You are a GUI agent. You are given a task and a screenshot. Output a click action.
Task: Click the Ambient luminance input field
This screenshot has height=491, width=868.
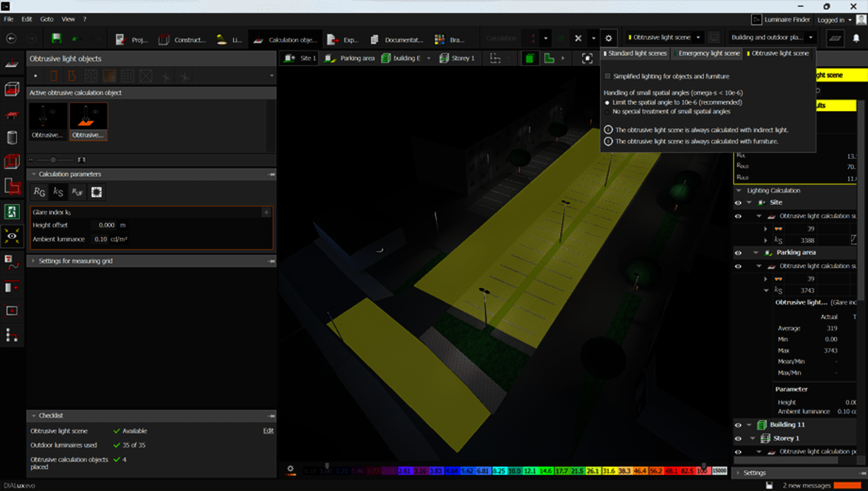click(100, 239)
